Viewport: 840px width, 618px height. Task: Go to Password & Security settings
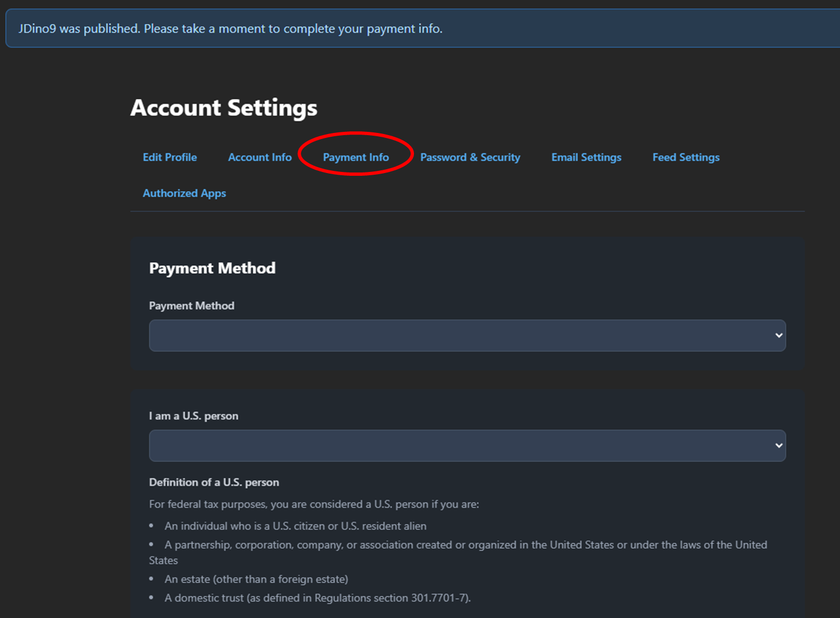(x=470, y=157)
